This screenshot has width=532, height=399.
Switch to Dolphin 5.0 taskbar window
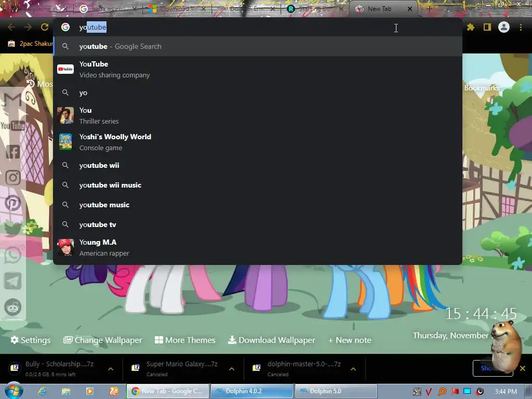336,391
